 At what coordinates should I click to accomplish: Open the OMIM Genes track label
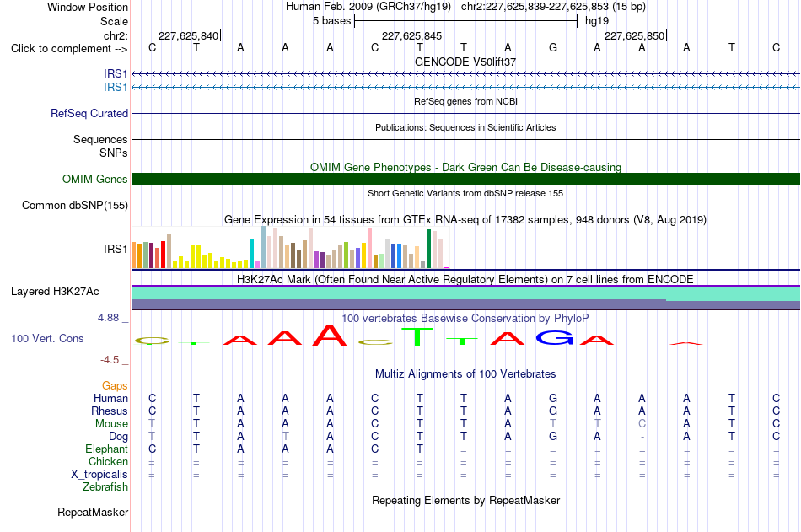pyautogui.click(x=94, y=179)
